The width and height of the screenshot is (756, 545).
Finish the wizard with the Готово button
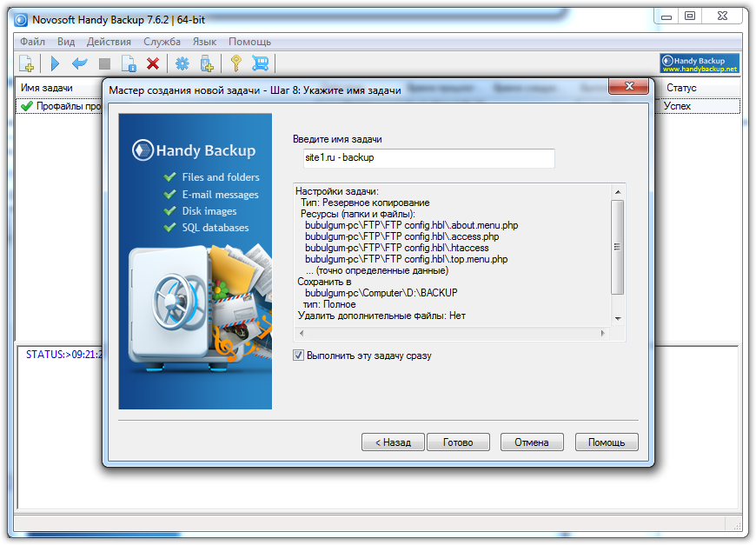pos(458,442)
